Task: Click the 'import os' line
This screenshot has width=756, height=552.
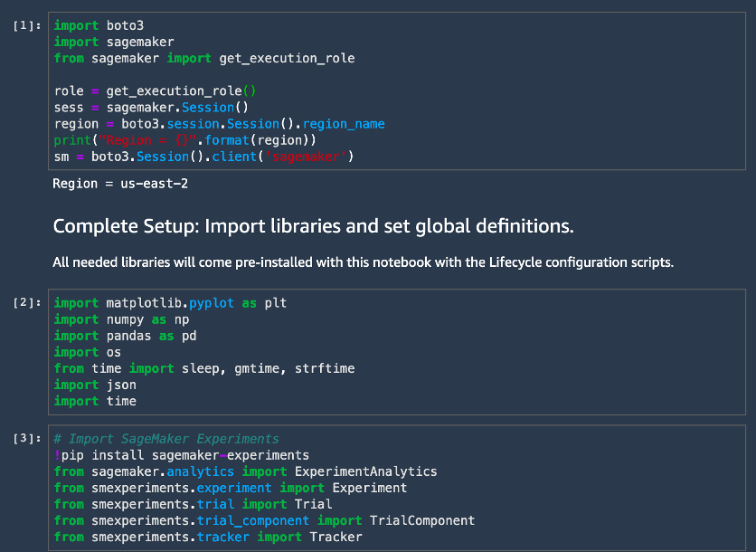Action: pos(88,352)
